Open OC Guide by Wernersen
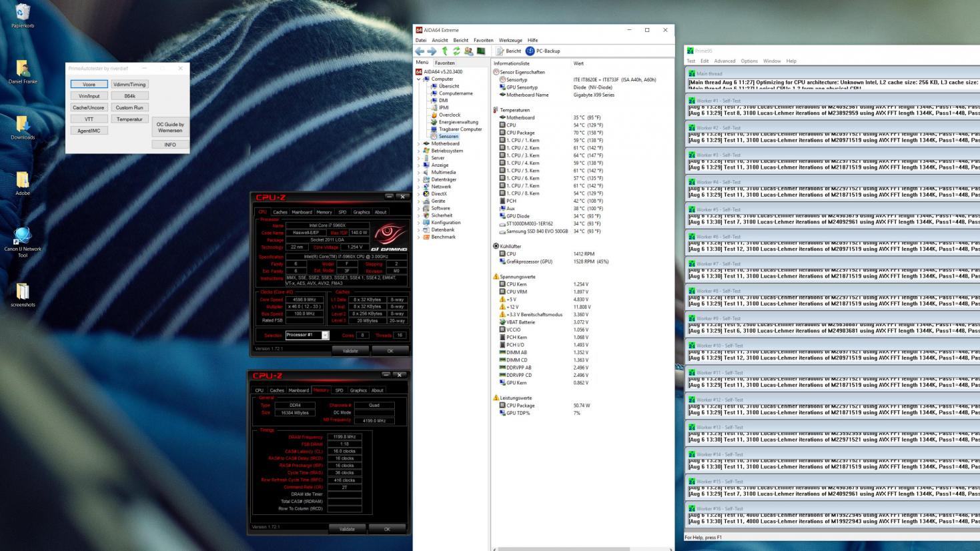The image size is (980, 551). [170, 127]
